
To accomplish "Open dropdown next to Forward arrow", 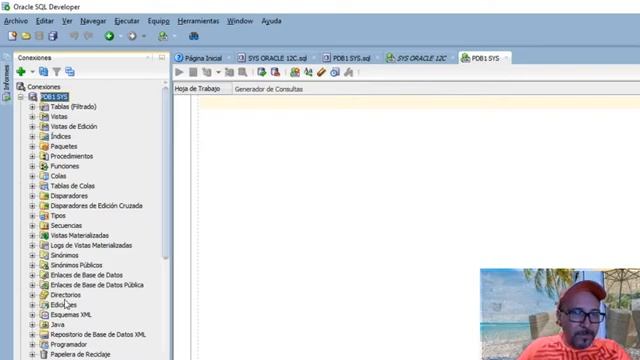I will pyautogui.click(x=144, y=36).
